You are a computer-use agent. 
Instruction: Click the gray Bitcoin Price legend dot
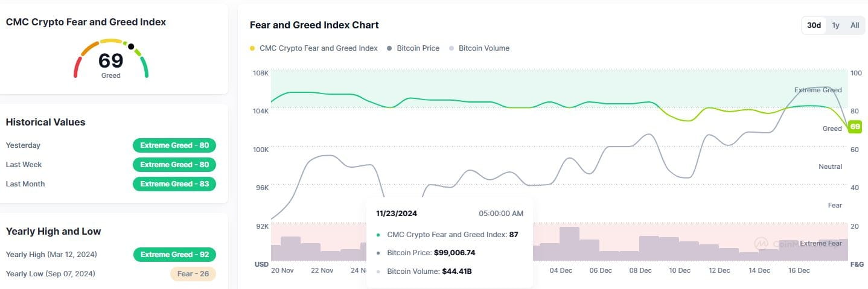coord(390,48)
